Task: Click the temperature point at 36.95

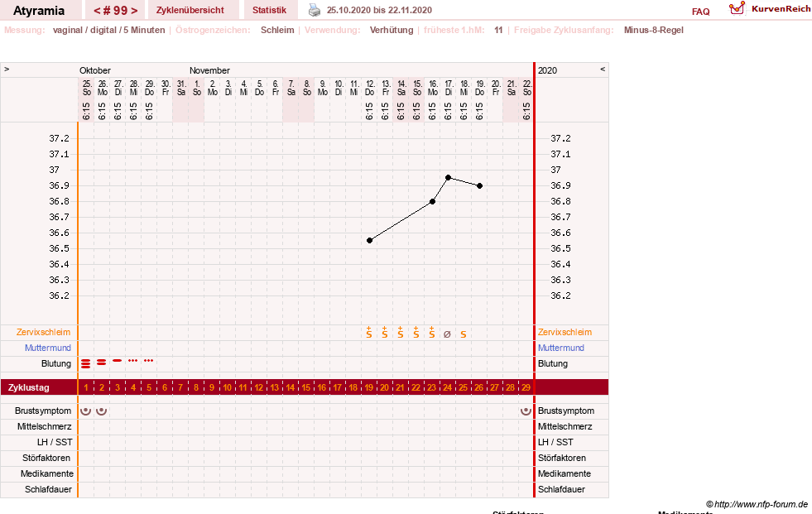Action: [x=449, y=178]
